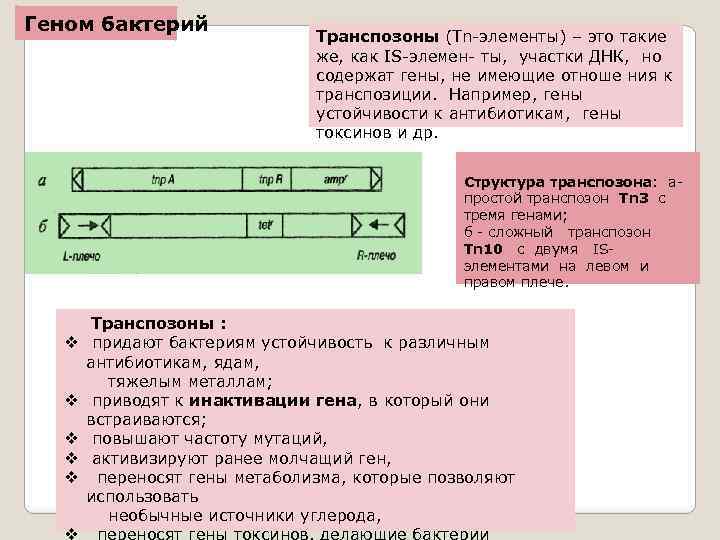Screen dimensions: 720x540
Task: Click the left-pointing arrow in right IS element
Action: tap(379, 225)
